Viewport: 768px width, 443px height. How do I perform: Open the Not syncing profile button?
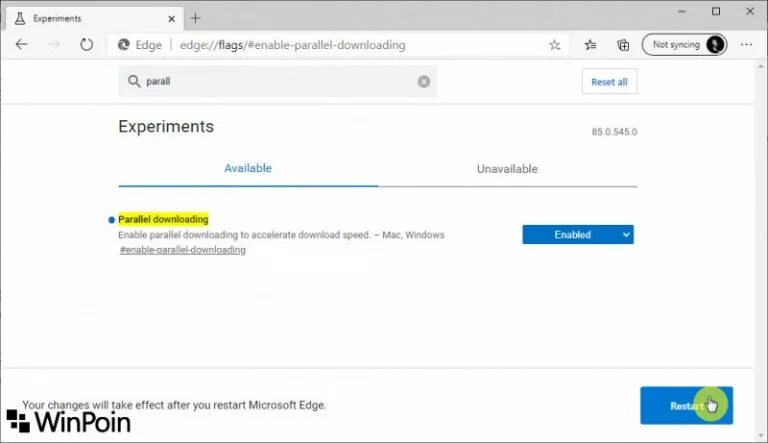tap(684, 45)
